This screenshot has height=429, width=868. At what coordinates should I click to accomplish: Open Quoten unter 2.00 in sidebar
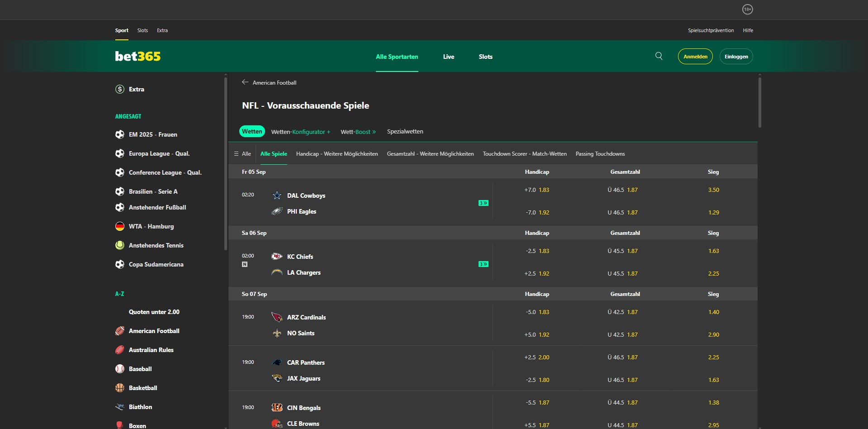click(154, 312)
